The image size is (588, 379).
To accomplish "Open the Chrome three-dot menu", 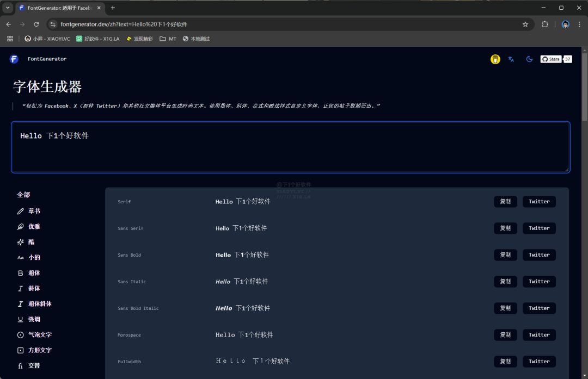I will 579,24.
